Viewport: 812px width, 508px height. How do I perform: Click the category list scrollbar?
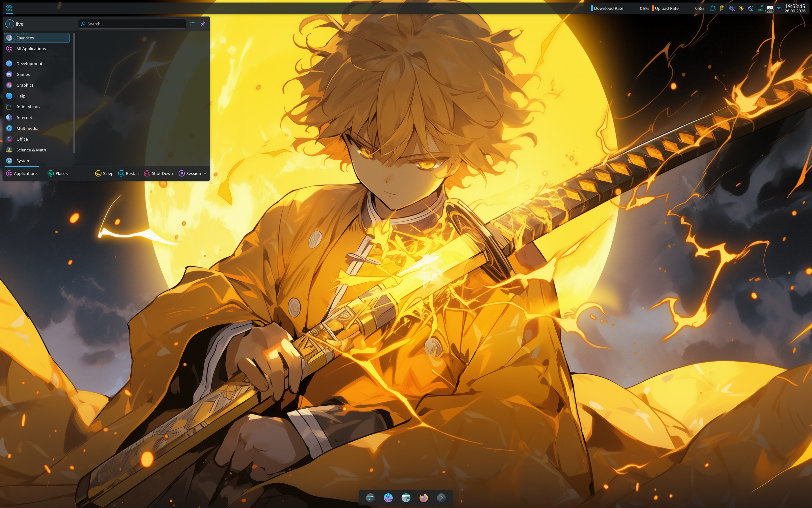(x=74, y=93)
